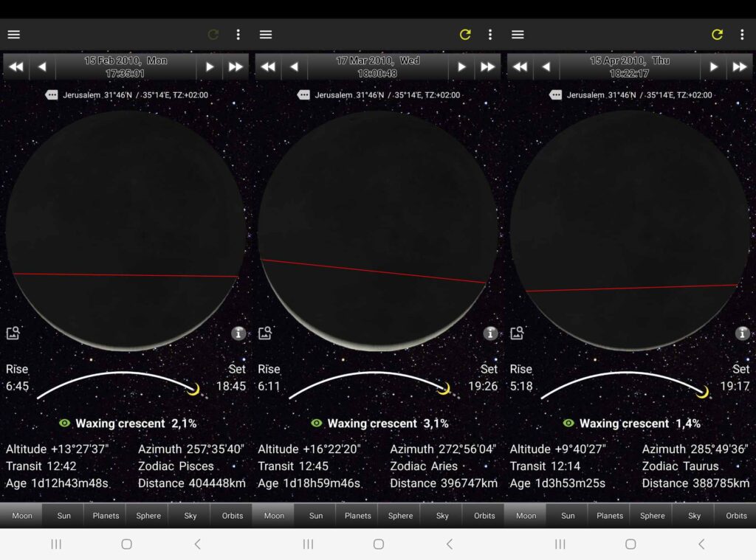Expand three-dot overflow menu in the 15 Feb 2010 panel
The height and width of the screenshot is (560, 756).
click(238, 35)
